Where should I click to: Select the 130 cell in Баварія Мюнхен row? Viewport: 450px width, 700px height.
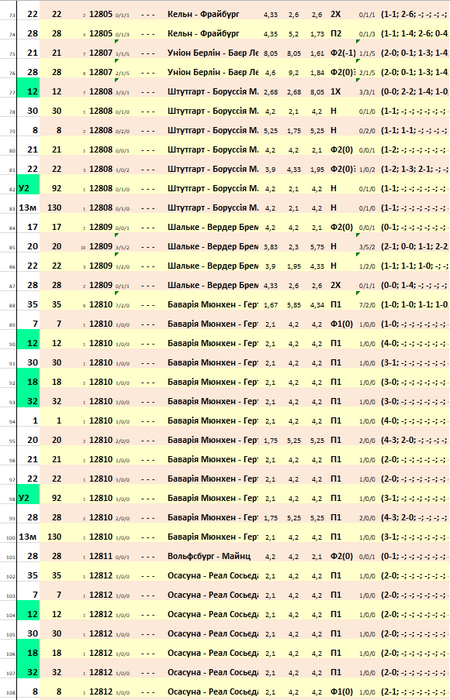point(54,537)
